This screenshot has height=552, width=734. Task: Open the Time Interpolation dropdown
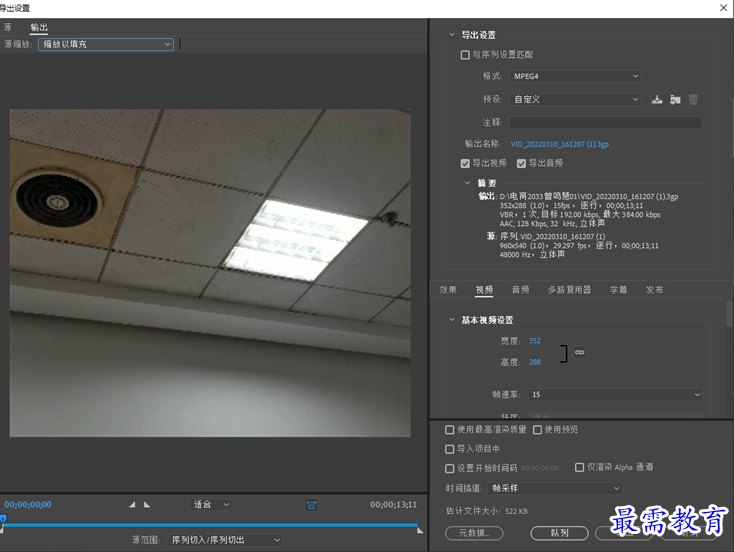click(555, 488)
